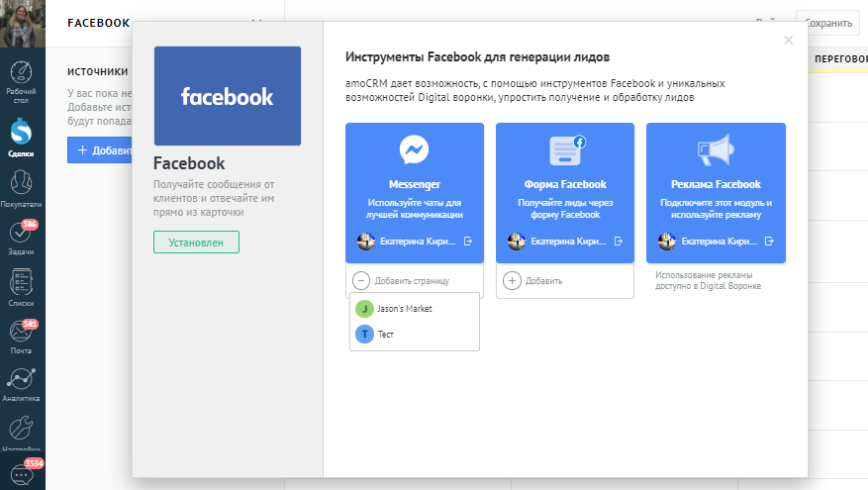Click account avatar on Реклама Facebook card
The width and height of the screenshot is (868, 490).
(667, 242)
